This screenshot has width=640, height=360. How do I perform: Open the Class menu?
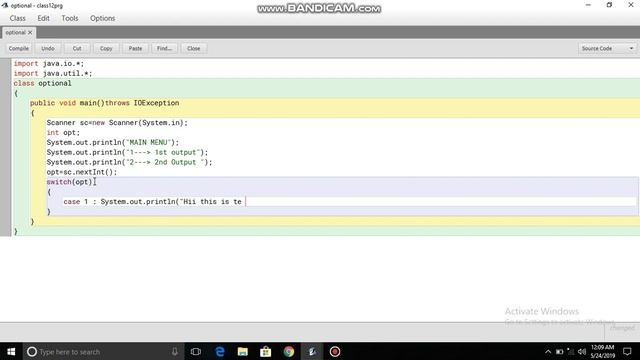pos(18,18)
